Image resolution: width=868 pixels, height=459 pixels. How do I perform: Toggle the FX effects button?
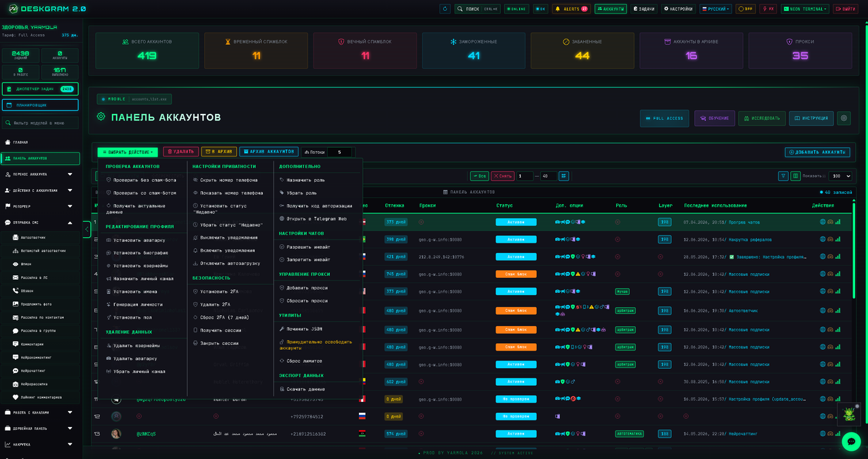(768, 9)
